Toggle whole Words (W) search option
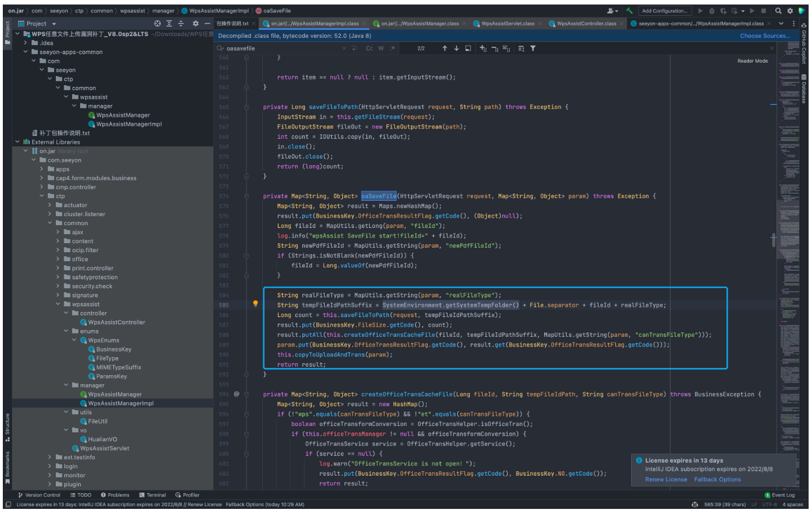Viewport: 812px width, 514px height. 381,49
